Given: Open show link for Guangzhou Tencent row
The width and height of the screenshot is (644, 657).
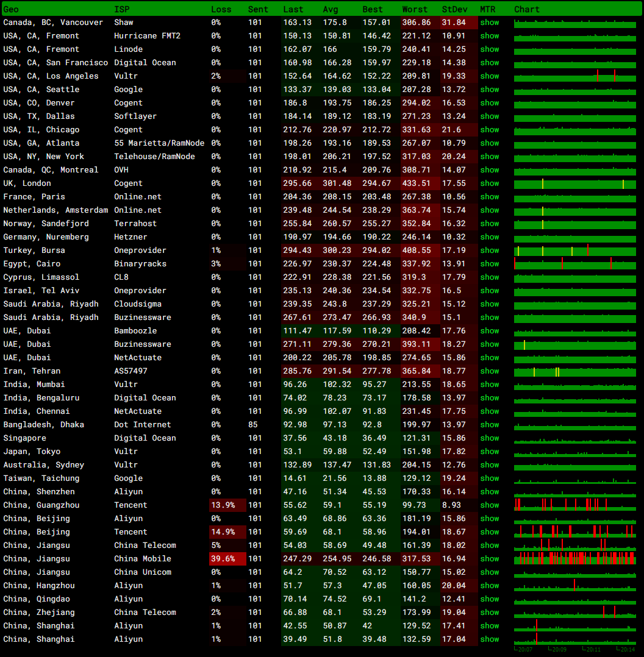Looking at the screenshot, I should coord(489,505).
